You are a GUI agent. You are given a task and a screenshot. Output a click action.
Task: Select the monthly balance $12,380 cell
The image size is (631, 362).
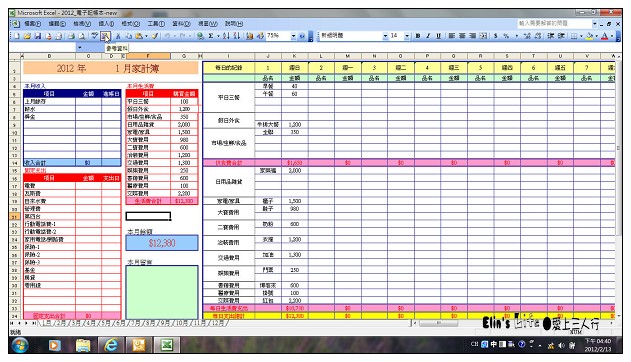coord(162,243)
